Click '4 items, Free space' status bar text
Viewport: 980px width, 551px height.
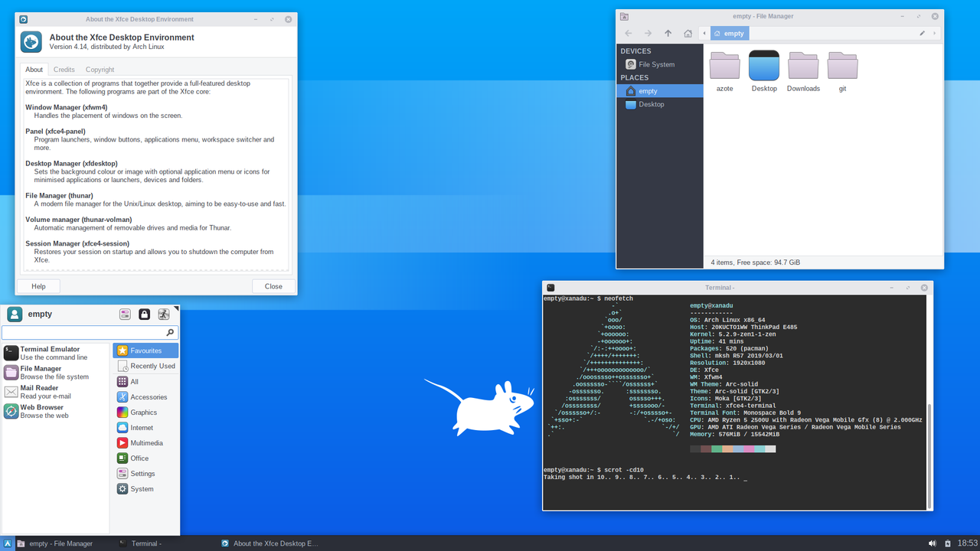coord(756,262)
